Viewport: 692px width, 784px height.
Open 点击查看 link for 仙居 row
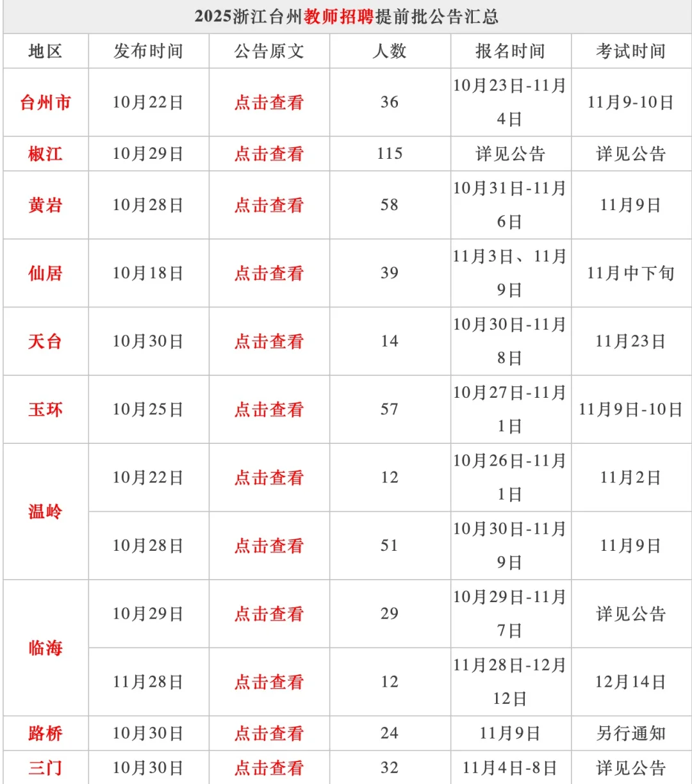pyautogui.click(x=269, y=274)
